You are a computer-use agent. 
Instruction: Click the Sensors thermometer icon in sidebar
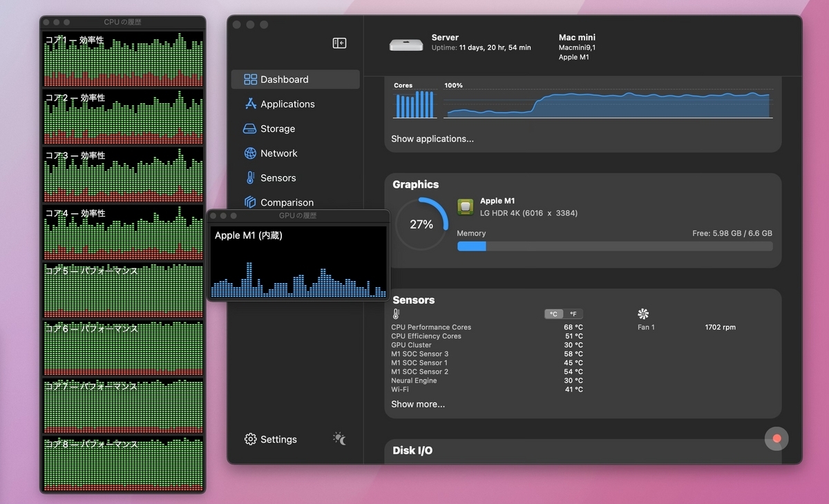pyautogui.click(x=250, y=178)
